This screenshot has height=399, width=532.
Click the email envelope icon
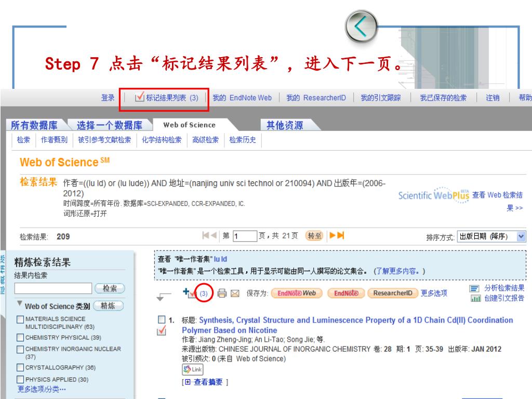(235, 294)
